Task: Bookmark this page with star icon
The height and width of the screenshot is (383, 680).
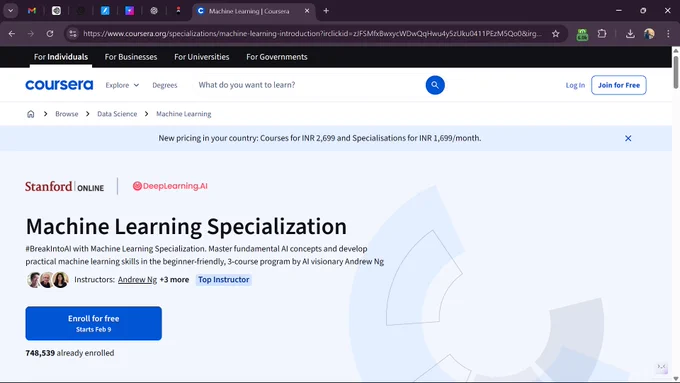Action: pos(556,33)
